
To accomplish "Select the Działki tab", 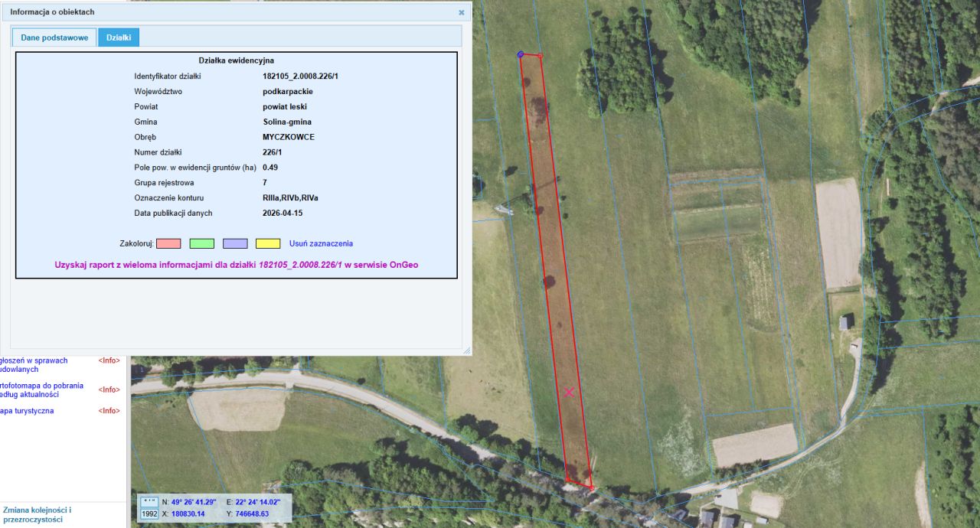I will pyautogui.click(x=119, y=37).
